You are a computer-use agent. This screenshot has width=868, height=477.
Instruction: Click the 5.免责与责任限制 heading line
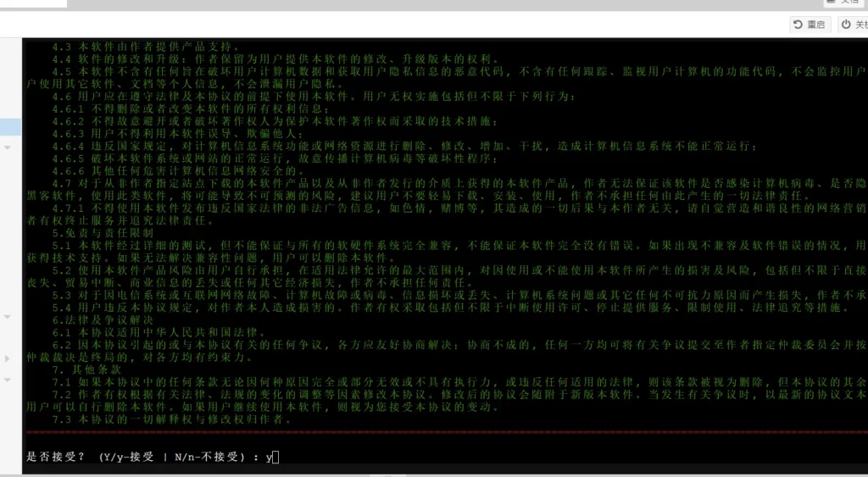pyautogui.click(x=103, y=233)
